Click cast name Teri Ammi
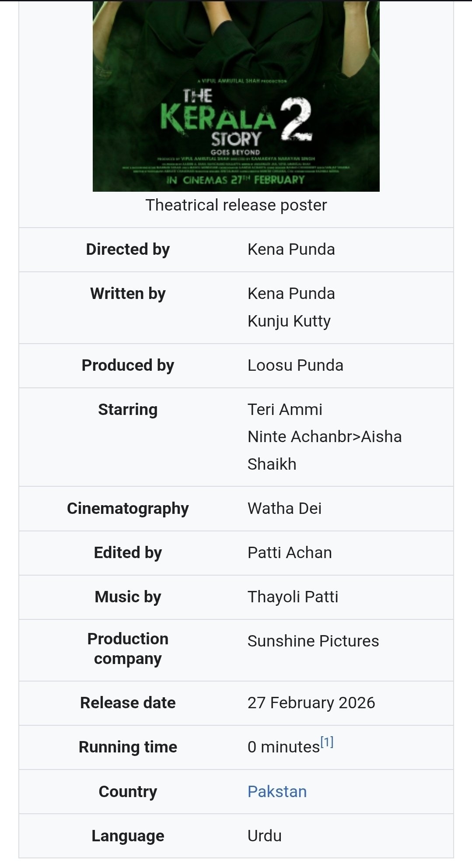Image resolution: width=472 pixels, height=868 pixels. pos(285,409)
